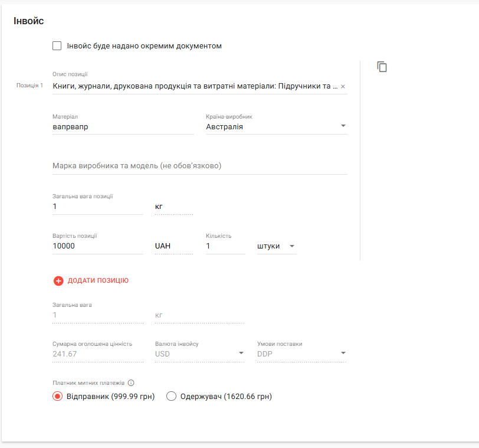Open Умови поставки DDP dropdown
Screen dimensions: 479x448
point(302,354)
